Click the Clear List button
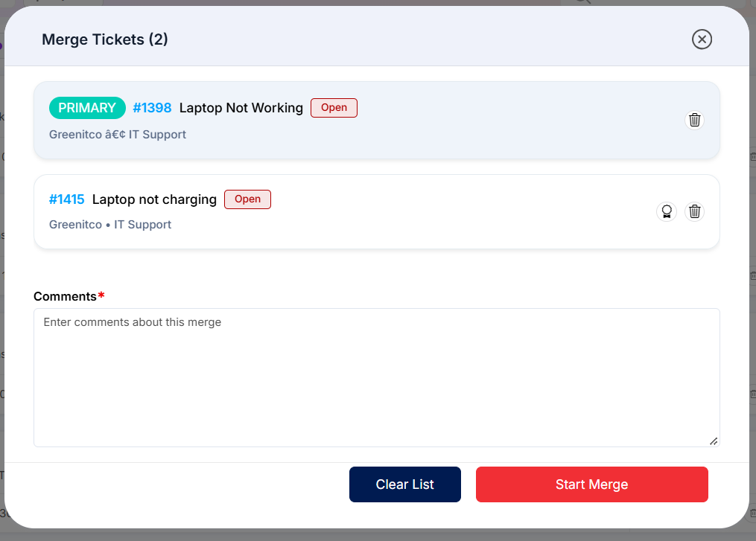The height and width of the screenshot is (541, 756). [405, 484]
